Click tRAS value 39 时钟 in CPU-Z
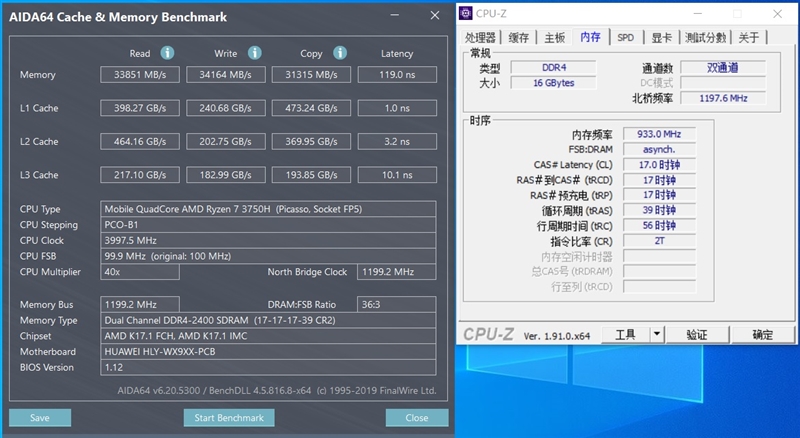Image resolution: width=800 pixels, height=438 pixels. 659,210
